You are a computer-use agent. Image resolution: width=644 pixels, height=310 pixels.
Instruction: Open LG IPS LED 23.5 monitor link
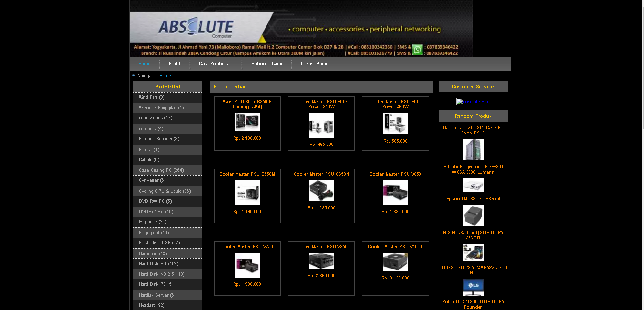point(473,270)
